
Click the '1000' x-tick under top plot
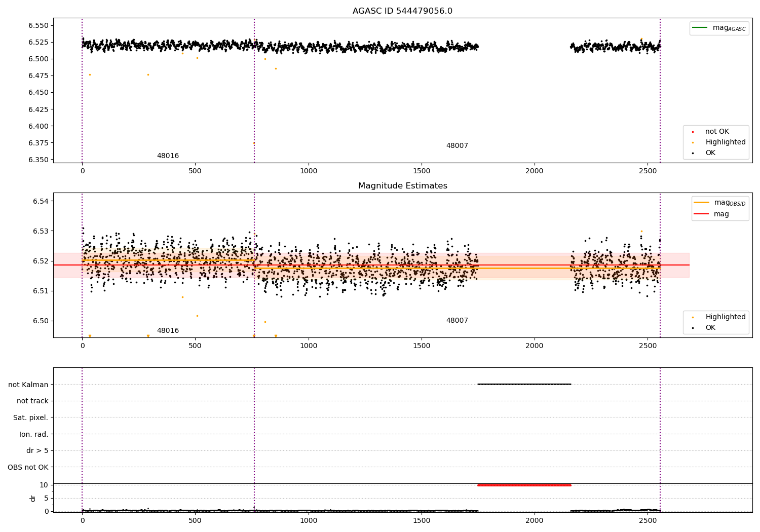click(308, 171)
